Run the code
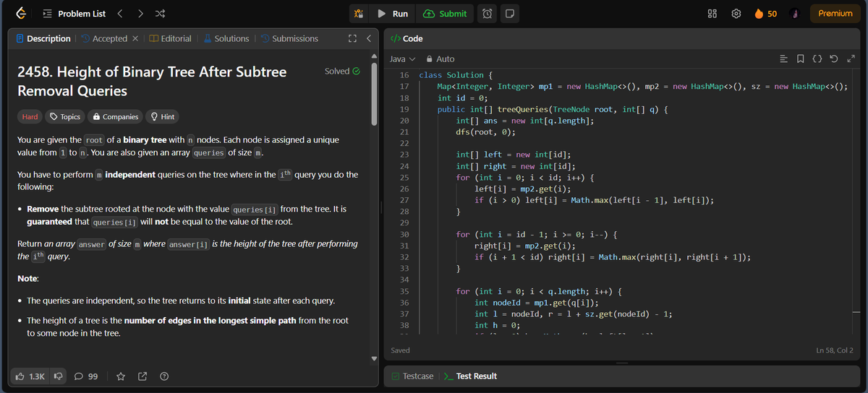Screen dimensions: 868x393 point(393,14)
